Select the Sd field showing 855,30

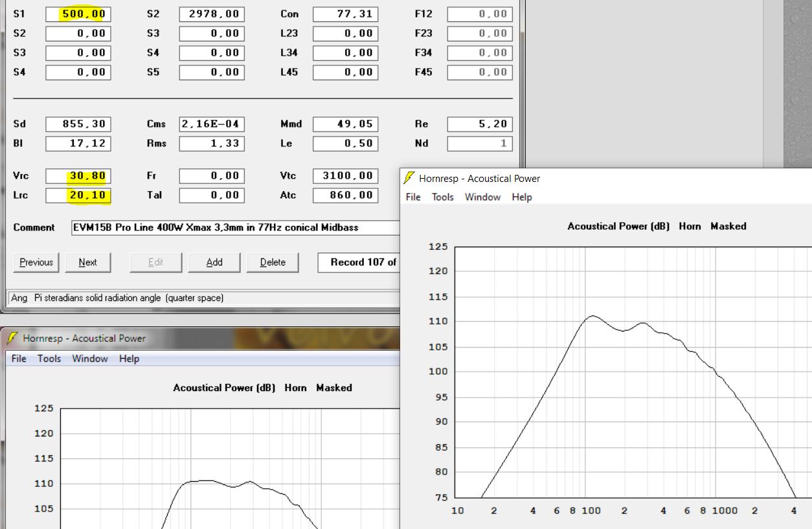(x=78, y=124)
